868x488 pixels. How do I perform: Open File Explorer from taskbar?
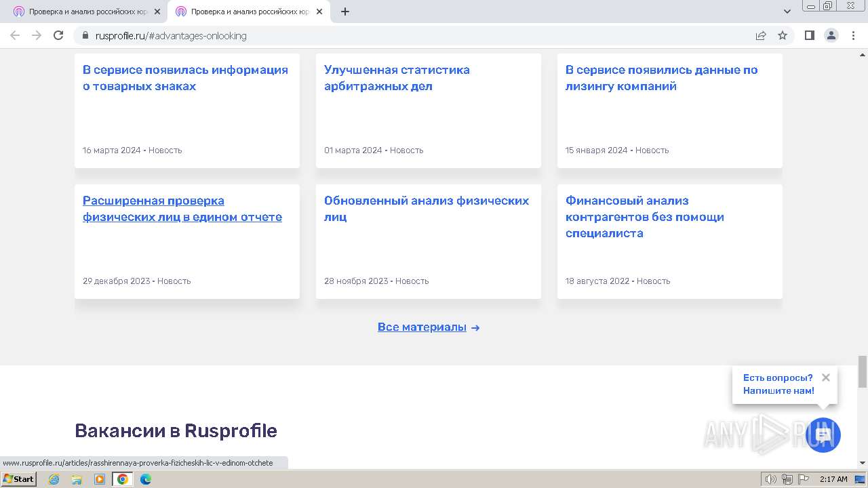click(x=77, y=479)
